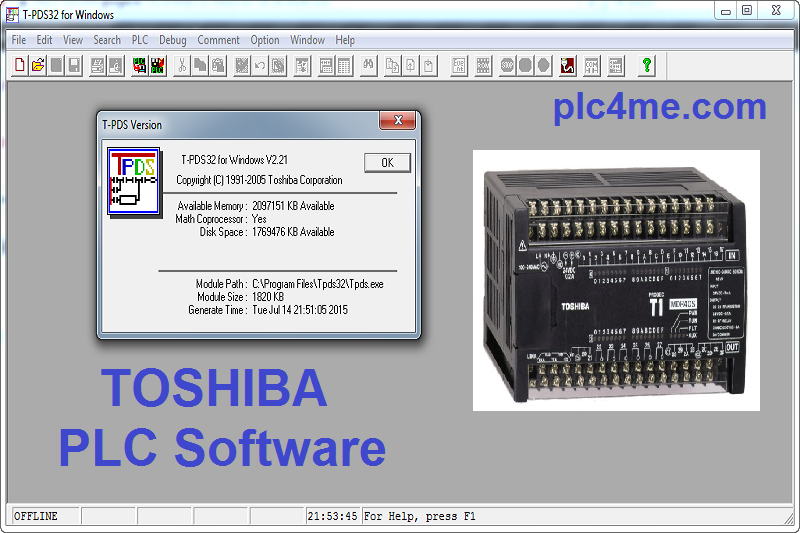Viewport: 800px width, 533px height.
Task: Click the STOP sign toolbar icon
Action: [507, 66]
